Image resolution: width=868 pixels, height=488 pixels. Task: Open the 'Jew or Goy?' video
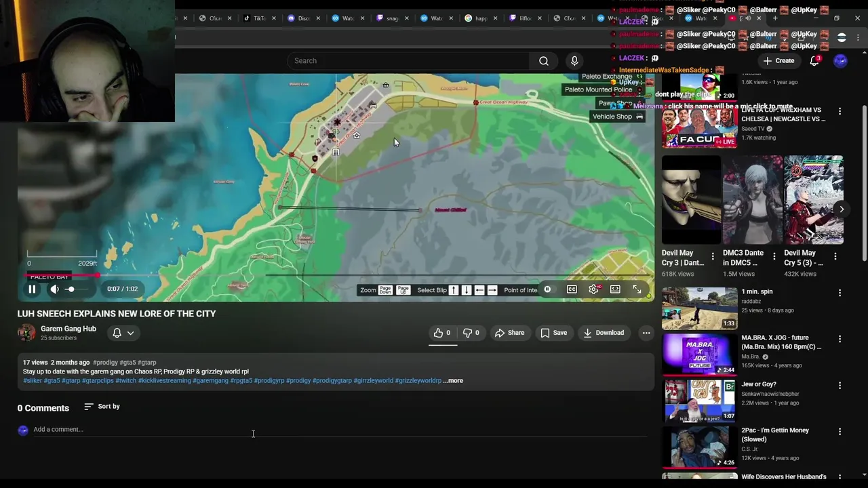[x=699, y=401]
